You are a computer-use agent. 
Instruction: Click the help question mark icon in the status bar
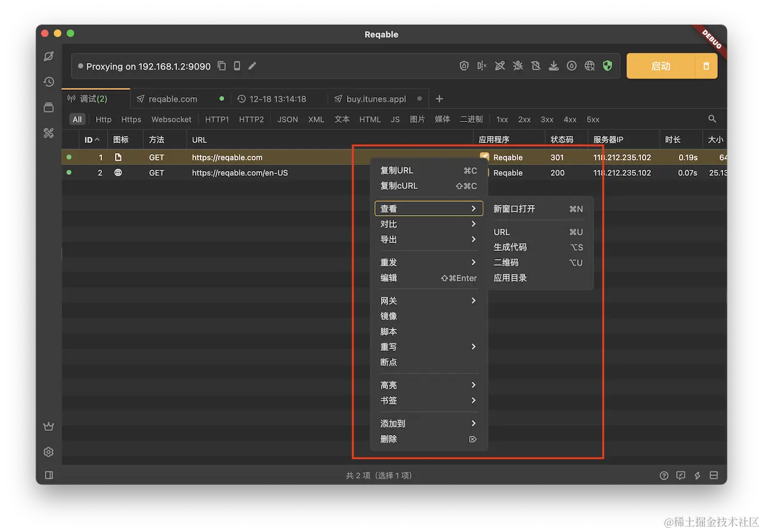point(664,475)
